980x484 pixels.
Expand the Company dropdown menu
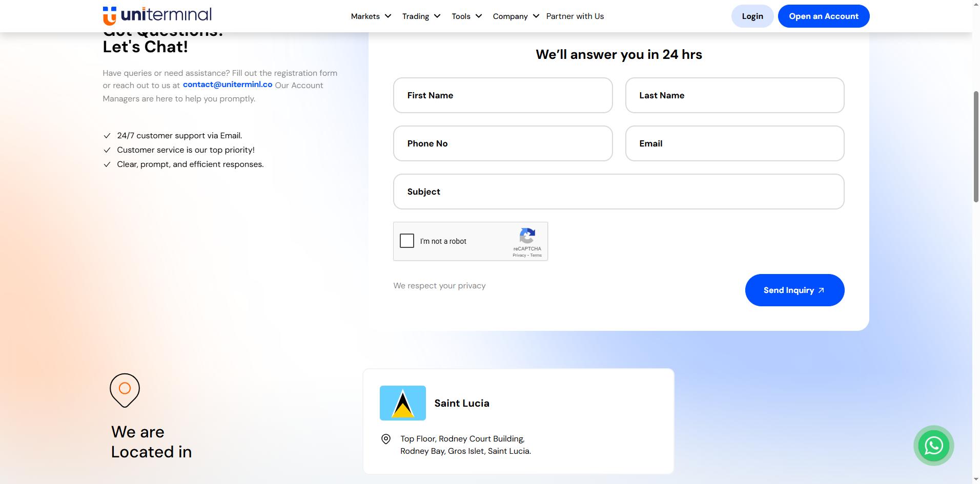coord(516,16)
